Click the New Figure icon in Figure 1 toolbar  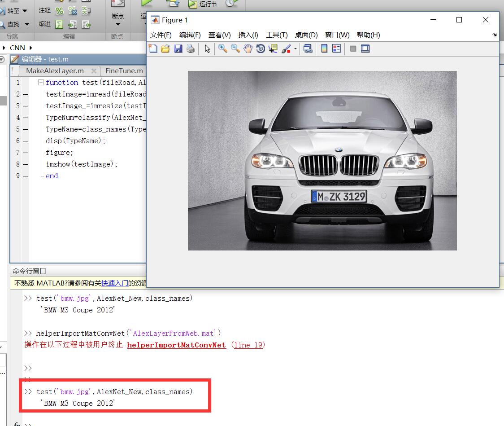coord(153,48)
